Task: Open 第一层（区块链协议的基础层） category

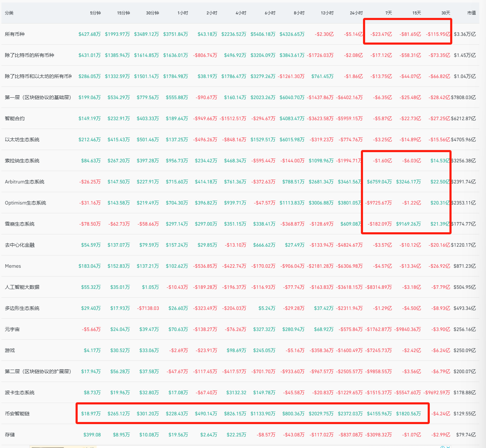Action: [38, 97]
